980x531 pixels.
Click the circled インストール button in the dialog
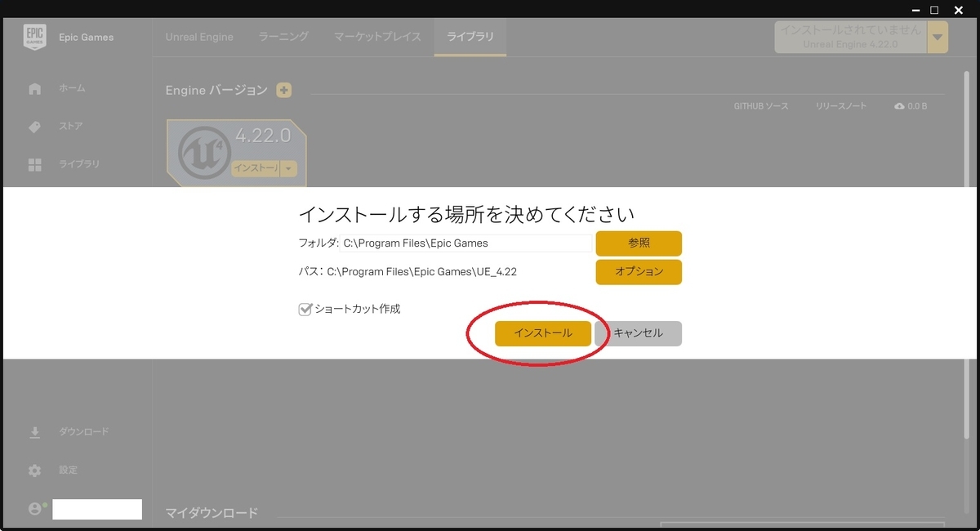point(543,333)
